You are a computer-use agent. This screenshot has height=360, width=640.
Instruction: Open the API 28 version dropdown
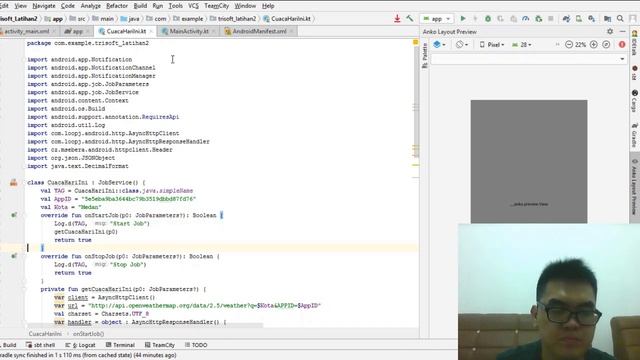[x=522, y=44]
